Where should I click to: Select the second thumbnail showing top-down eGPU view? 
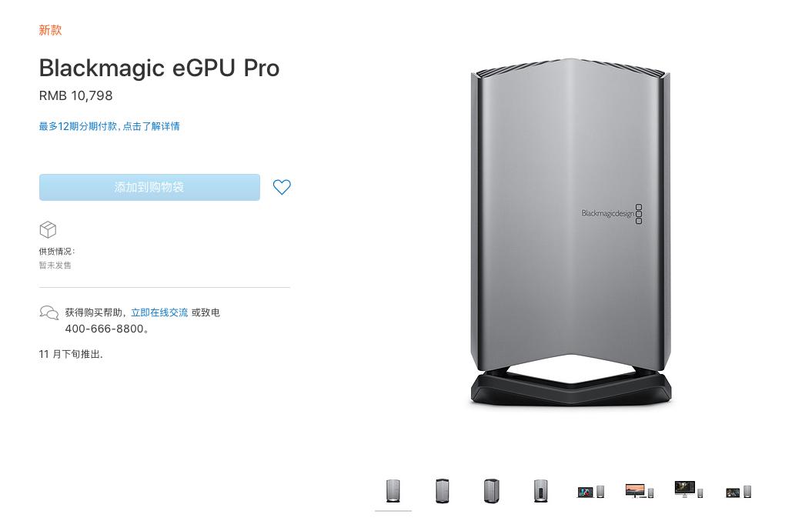tap(443, 490)
